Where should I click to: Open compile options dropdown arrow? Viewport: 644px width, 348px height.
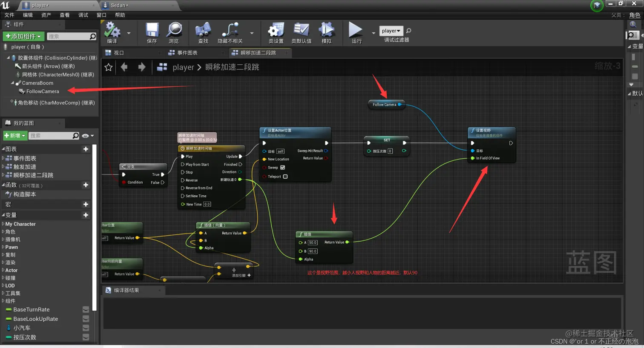(129, 33)
